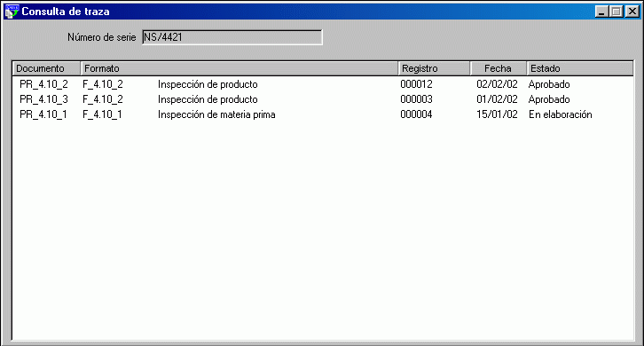Click registro number 000003
This screenshot has height=346, width=644.
(416, 99)
